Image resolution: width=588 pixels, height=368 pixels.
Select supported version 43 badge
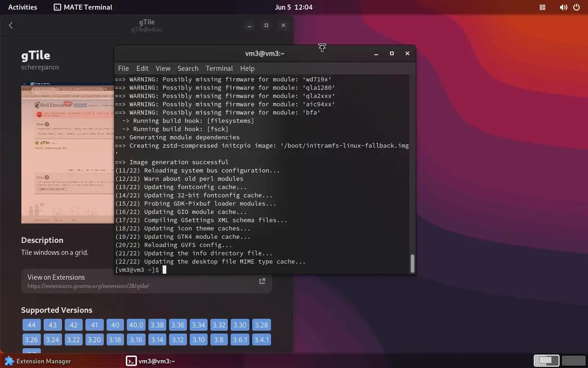[x=52, y=325]
